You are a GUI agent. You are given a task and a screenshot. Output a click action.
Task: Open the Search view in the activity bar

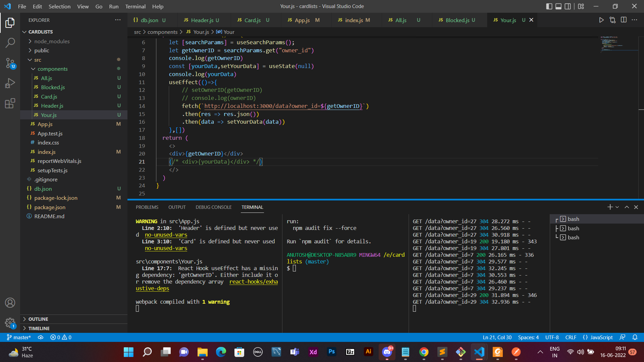[10, 43]
